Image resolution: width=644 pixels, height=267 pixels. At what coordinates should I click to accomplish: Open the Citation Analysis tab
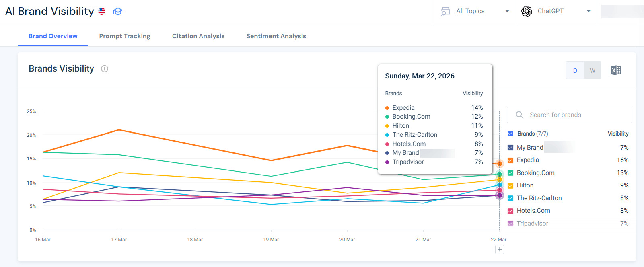(198, 36)
